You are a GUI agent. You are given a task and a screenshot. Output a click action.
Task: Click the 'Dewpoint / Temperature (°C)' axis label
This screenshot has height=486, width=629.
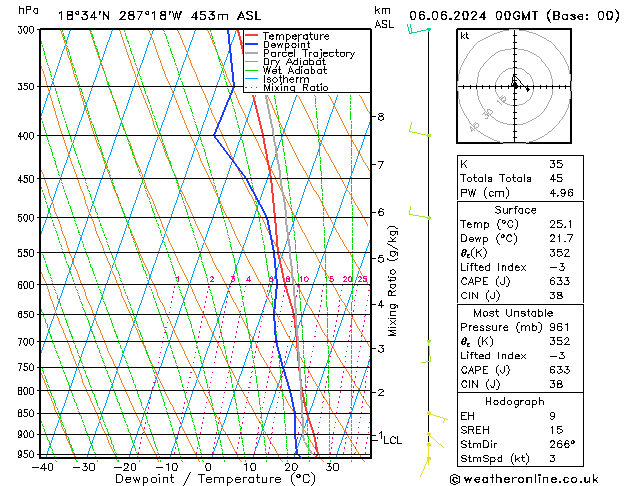click(205, 479)
